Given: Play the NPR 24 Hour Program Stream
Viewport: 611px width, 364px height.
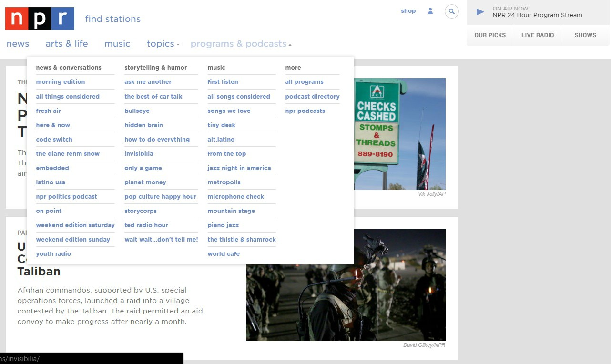Looking at the screenshot, I should (480, 12).
